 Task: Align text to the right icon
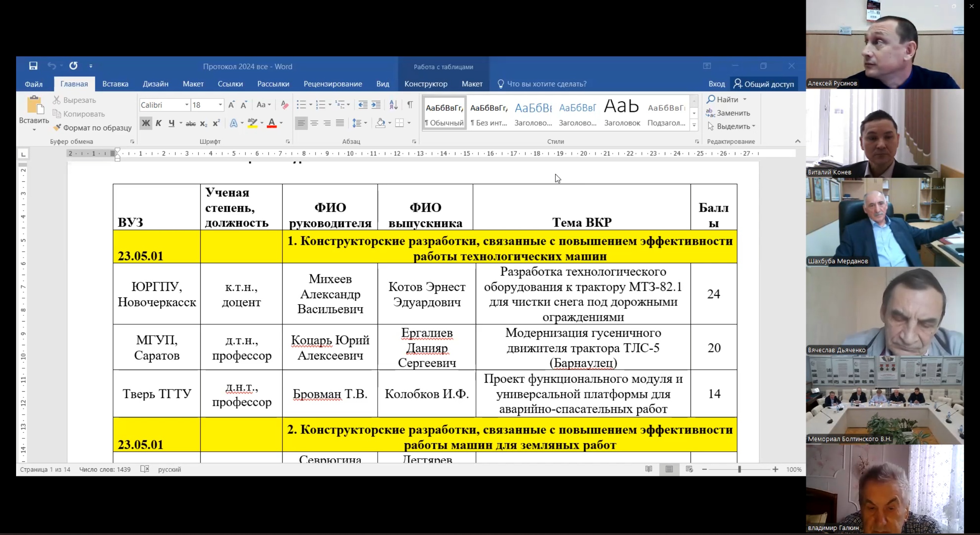pos(327,123)
